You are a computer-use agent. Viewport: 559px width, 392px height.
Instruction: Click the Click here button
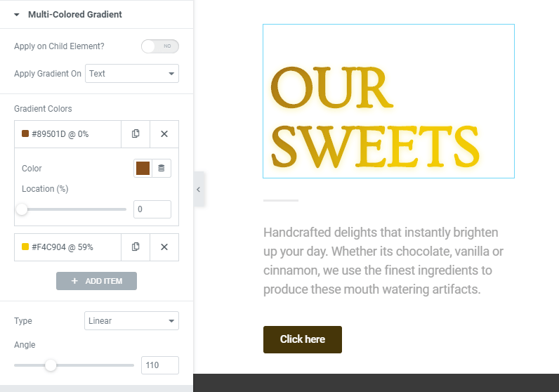[x=302, y=339]
